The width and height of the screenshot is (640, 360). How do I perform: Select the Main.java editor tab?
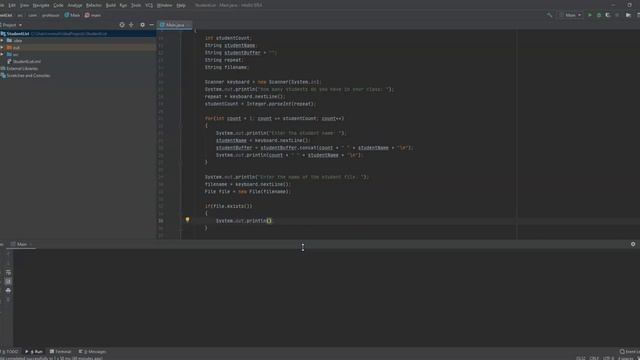pos(174,25)
